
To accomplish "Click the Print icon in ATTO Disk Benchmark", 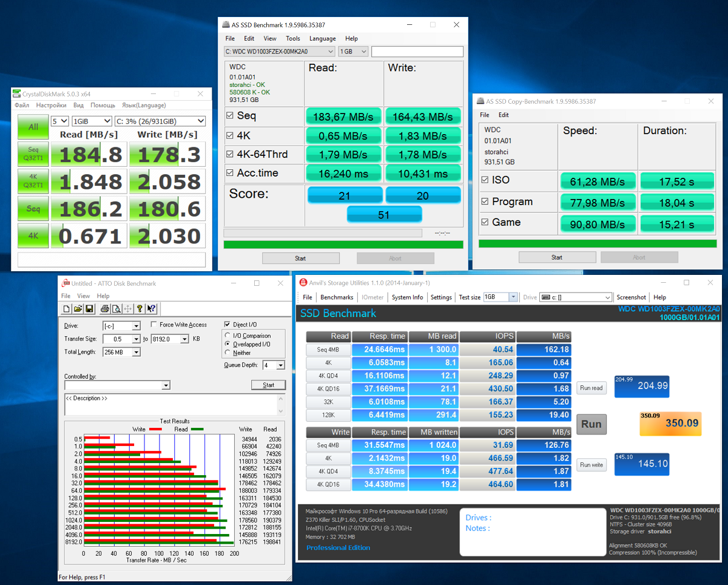I will [x=106, y=309].
